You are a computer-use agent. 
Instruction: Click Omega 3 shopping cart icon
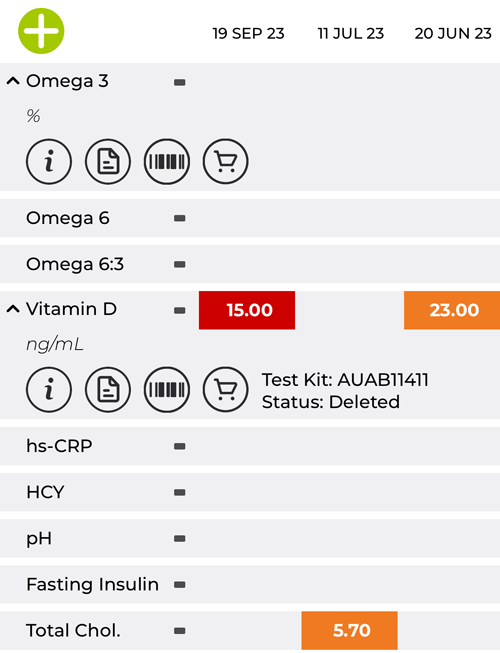click(x=226, y=162)
